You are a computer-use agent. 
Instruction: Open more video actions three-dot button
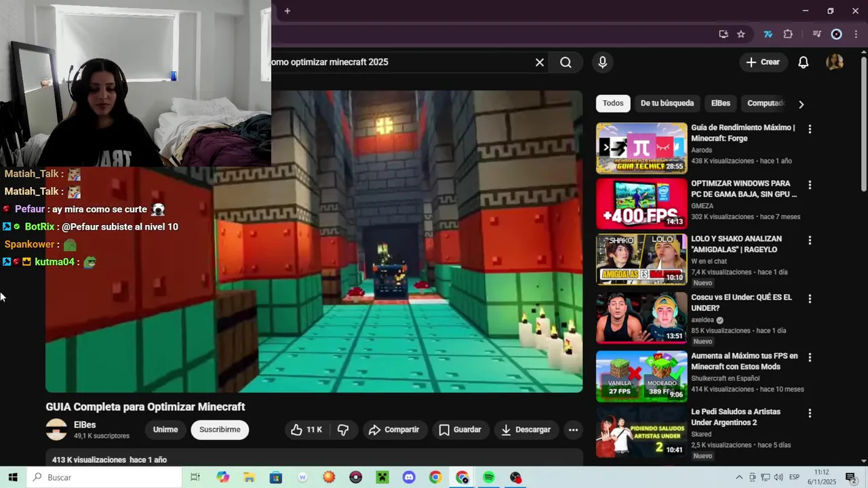(x=573, y=430)
